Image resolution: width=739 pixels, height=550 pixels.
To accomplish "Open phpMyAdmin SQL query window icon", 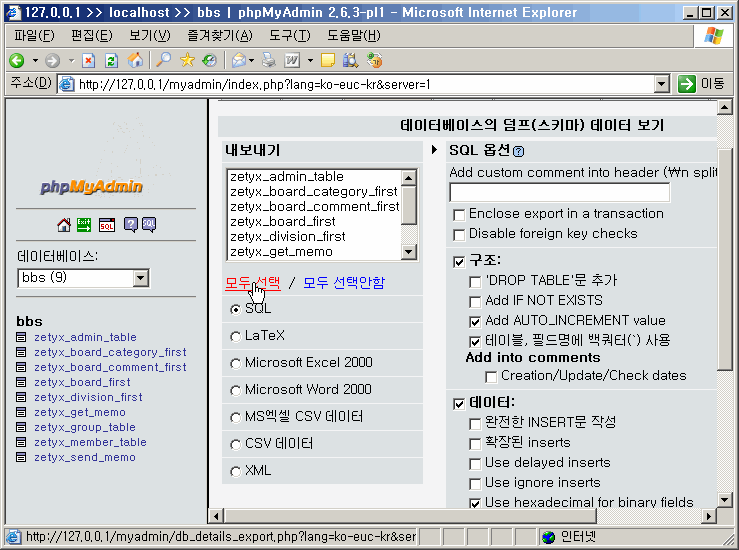I will click(x=107, y=225).
